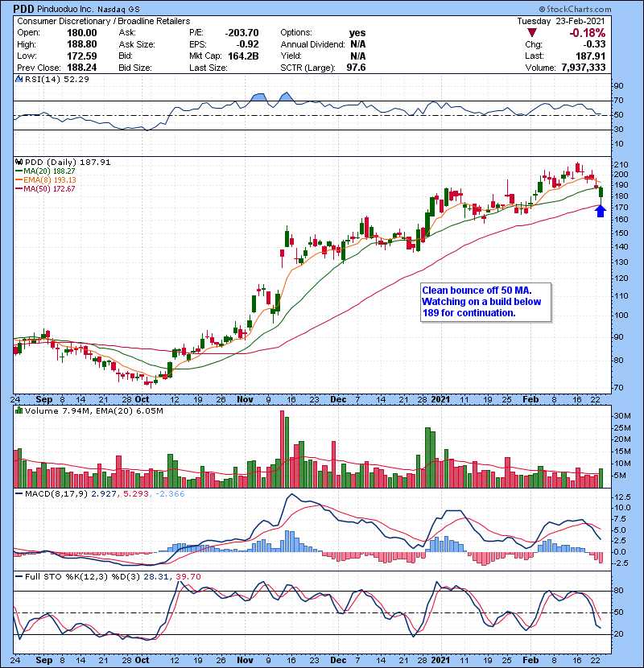Click the Volume 7.94M, EMA(20) 6.05M label
The image size is (644, 668).
click(x=93, y=411)
